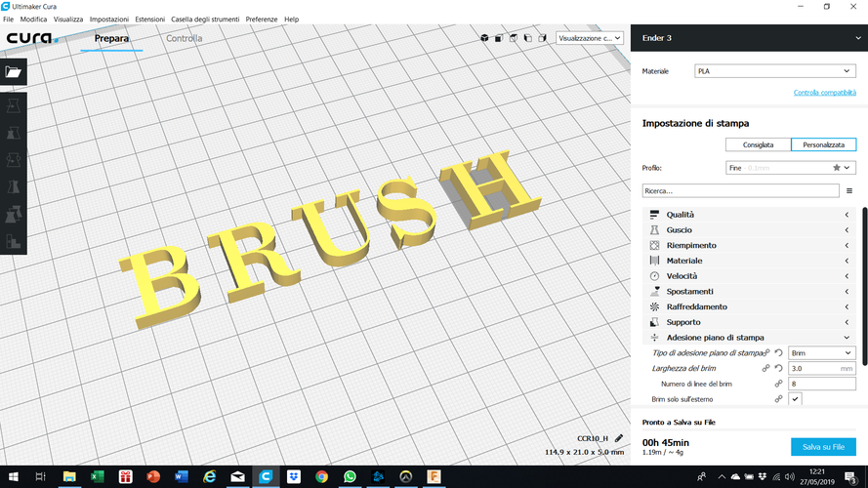The image size is (868, 488).
Task: Open WhatsApp from the taskbar
Action: pos(350,476)
